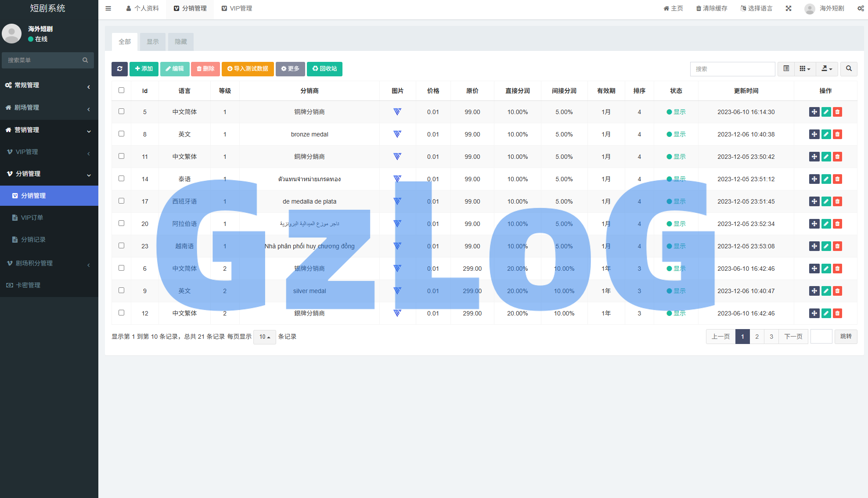The width and height of the screenshot is (868, 498).
Task: Open image thumbnail for row Id 14
Action: pyautogui.click(x=397, y=179)
